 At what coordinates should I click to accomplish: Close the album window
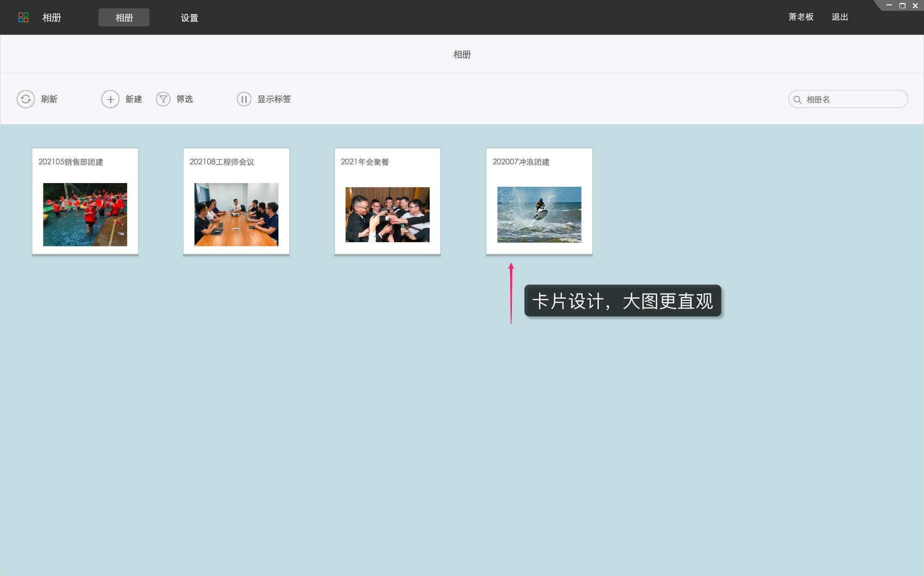tap(915, 6)
